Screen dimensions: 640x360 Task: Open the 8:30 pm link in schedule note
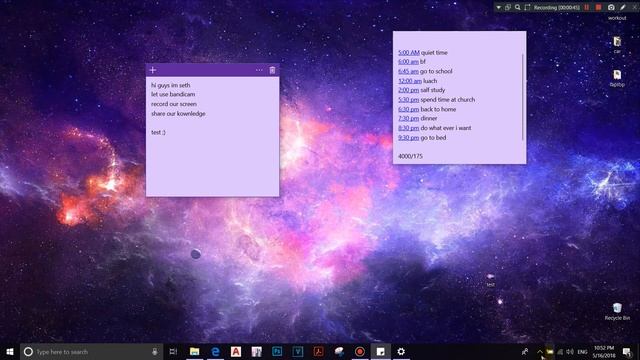pos(409,128)
